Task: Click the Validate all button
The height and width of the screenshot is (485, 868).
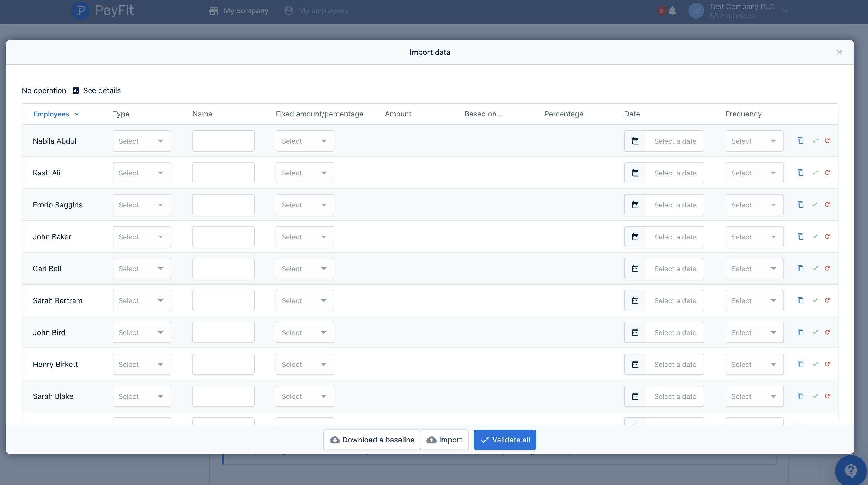Action: click(x=505, y=440)
